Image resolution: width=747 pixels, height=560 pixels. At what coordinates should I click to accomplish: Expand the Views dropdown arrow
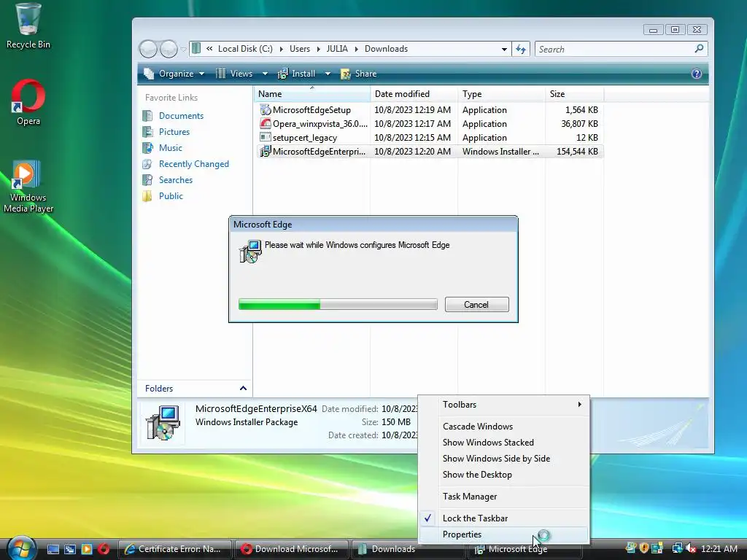[x=265, y=74]
